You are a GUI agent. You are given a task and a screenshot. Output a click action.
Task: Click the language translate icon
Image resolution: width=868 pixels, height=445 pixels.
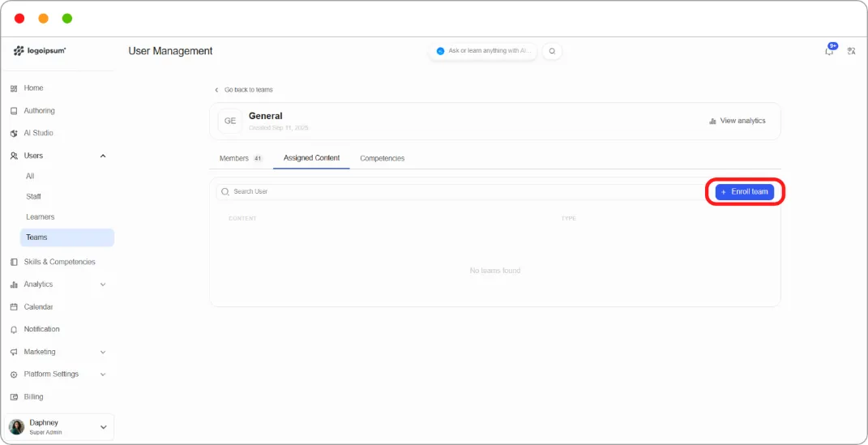coord(852,51)
